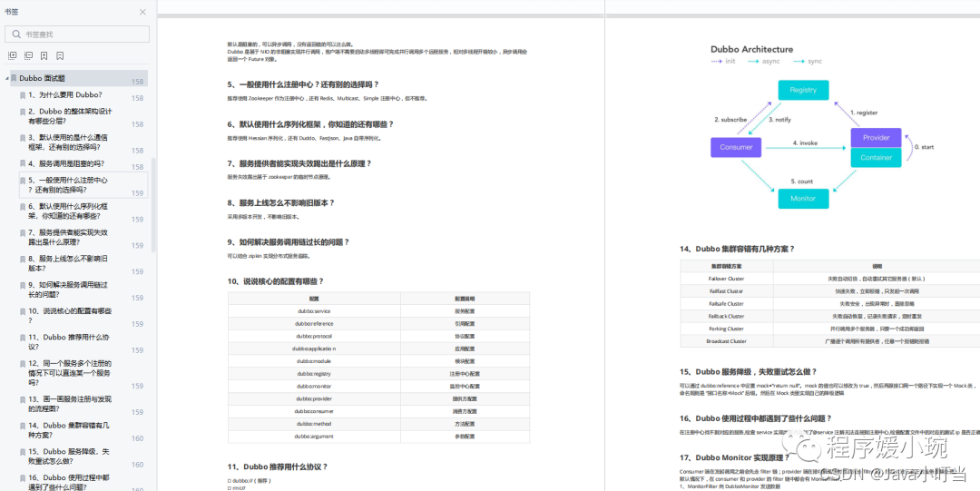Click the add bookmark icon
The image size is (980, 491).
[x=44, y=55]
